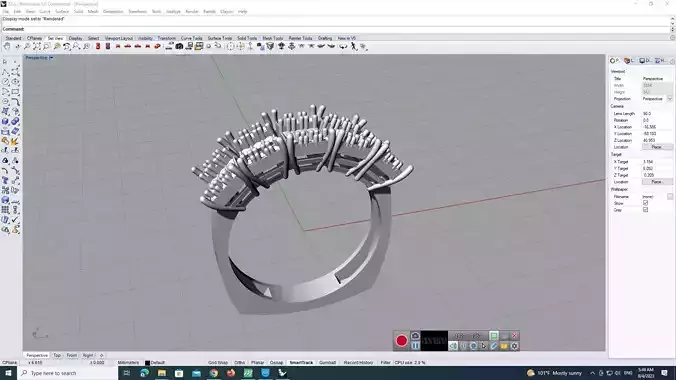
Task: Edit the X Target value field
Action: pos(657,162)
